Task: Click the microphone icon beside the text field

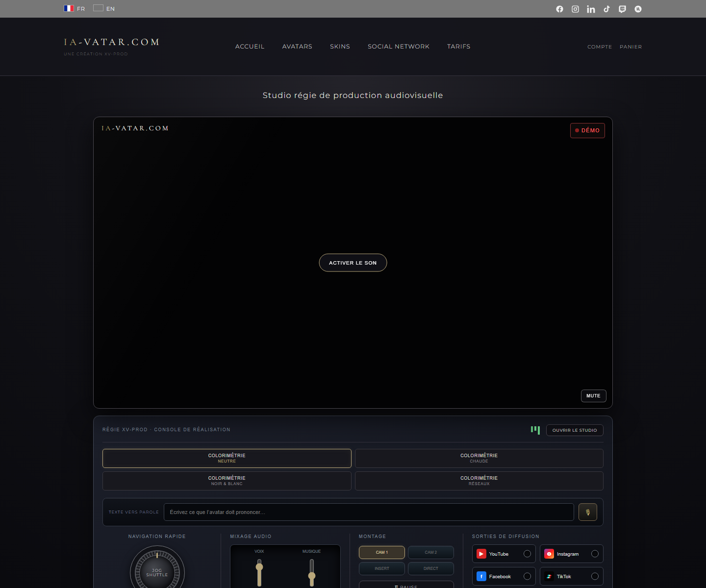Action: click(588, 512)
